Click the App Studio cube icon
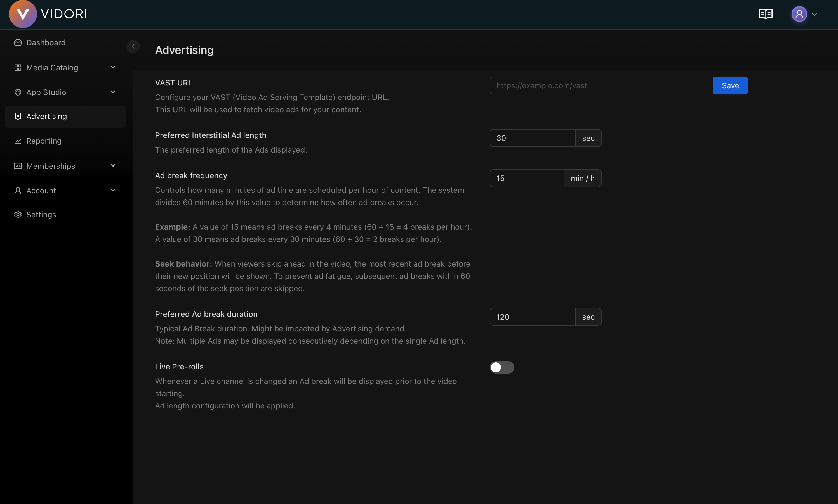Viewport: 838px width, 504px height. 18,92
